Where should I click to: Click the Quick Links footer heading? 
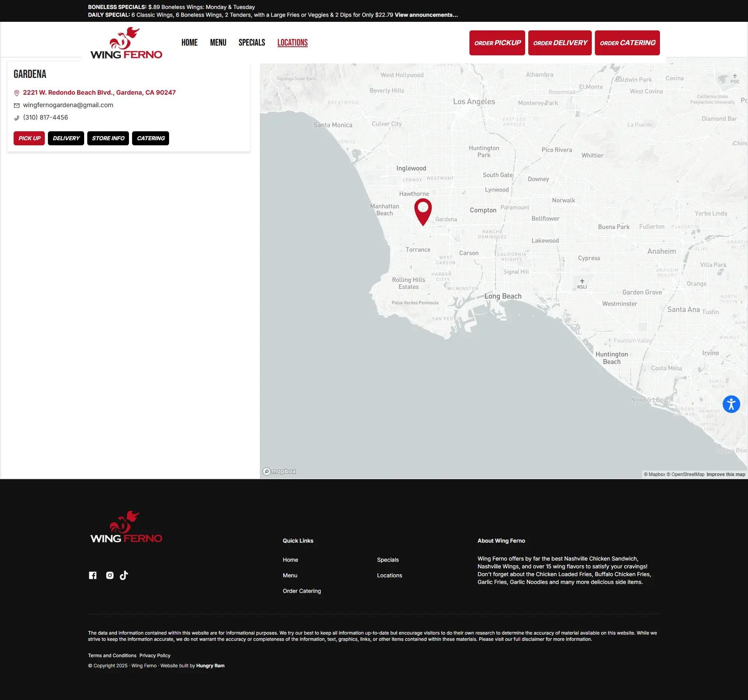(x=298, y=541)
